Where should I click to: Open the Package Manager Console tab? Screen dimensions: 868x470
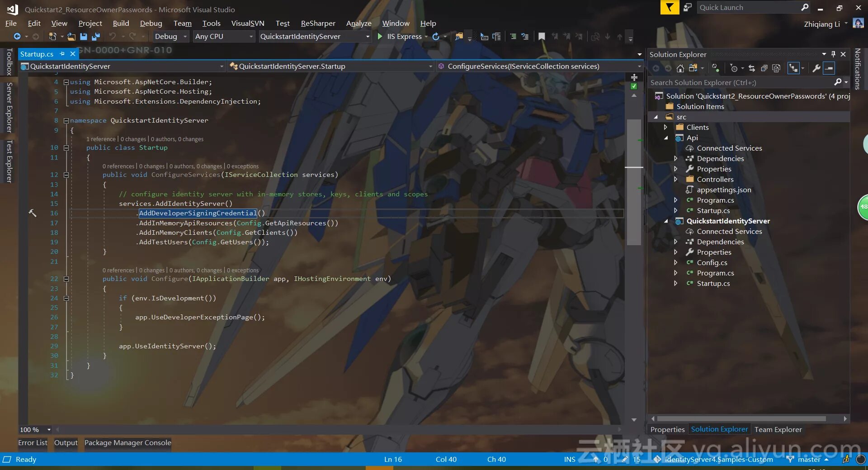tap(128, 443)
